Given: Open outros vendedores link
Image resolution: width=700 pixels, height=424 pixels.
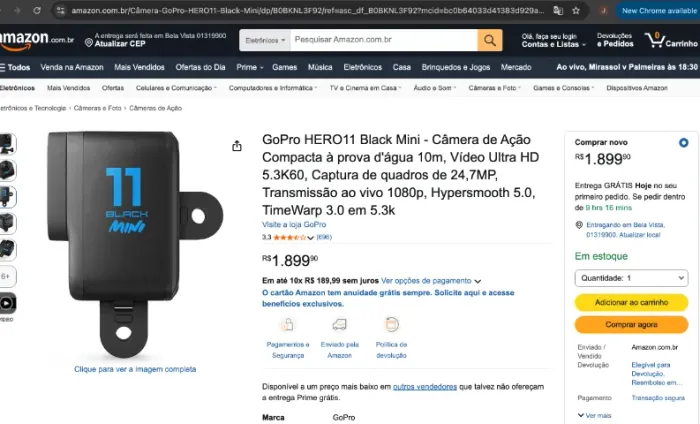Looking at the screenshot, I should click(x=425, y=387).
